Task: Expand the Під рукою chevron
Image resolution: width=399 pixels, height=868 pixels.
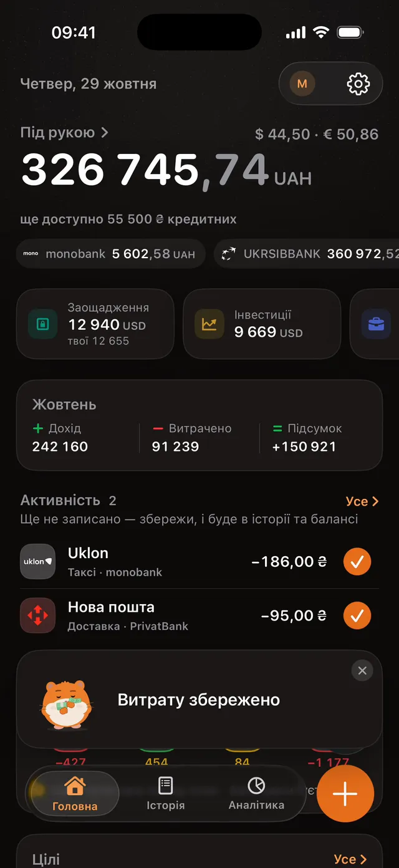Action: coord(105,132)
